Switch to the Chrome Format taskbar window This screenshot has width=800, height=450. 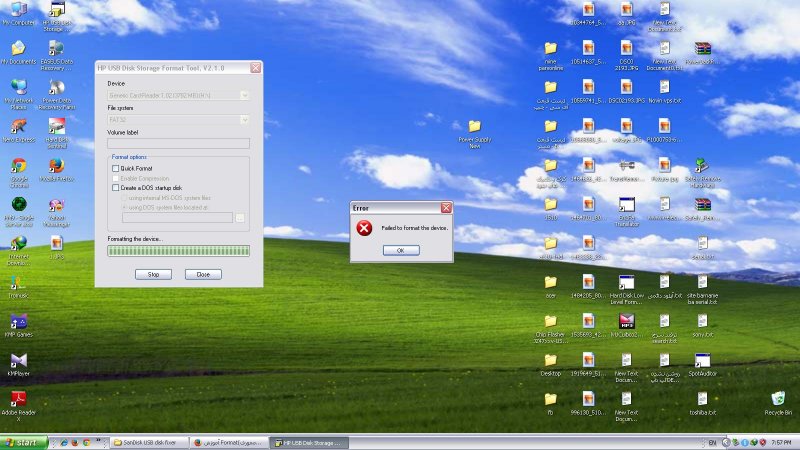pyautogui.click(x=230, y=443)
